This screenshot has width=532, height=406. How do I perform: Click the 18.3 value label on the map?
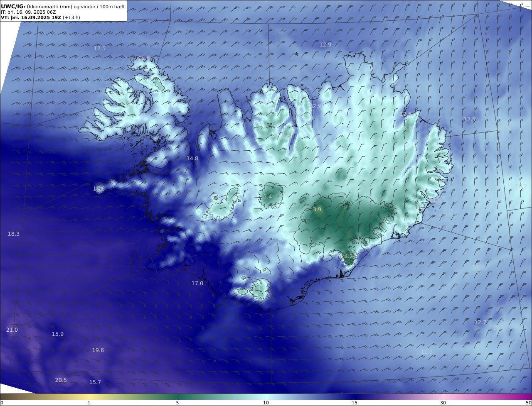[x=14, y=234]
